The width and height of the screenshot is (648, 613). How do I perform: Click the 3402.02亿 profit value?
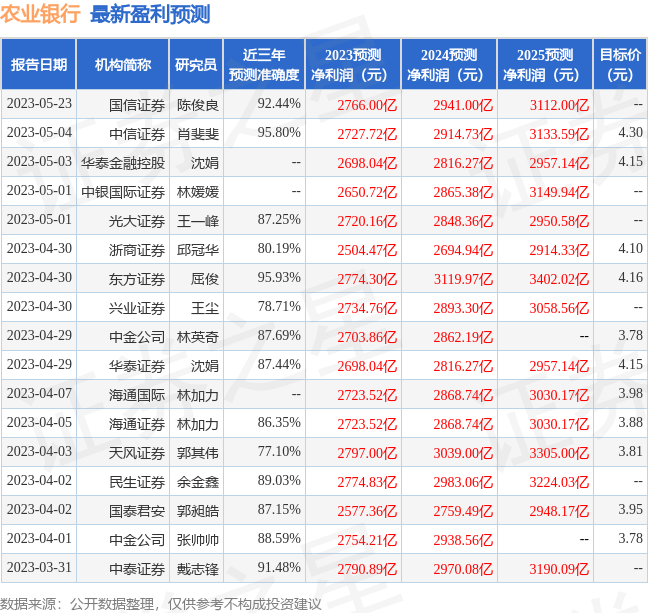[x=559, y=279]
